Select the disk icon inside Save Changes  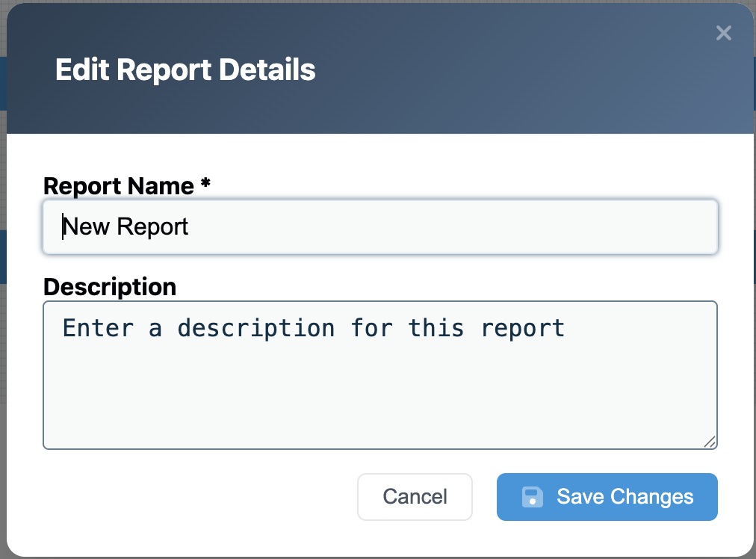[533, 496]
